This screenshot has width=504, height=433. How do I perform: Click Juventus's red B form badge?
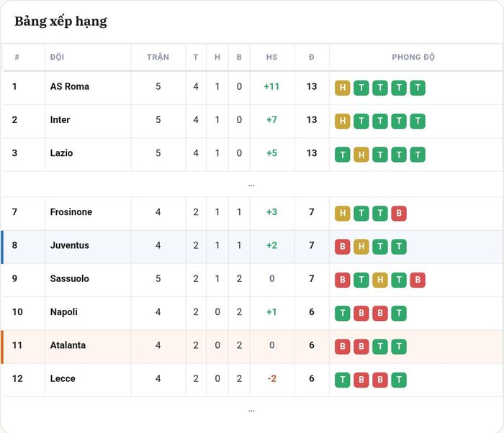click(x=342, y=247)
